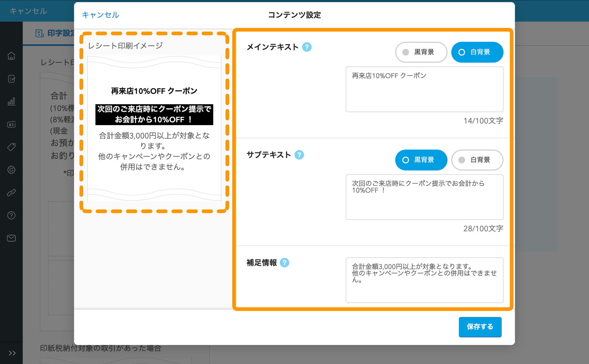
Task: Click 印紙税納付対象の取引があった場合 text
Action: 101,348
